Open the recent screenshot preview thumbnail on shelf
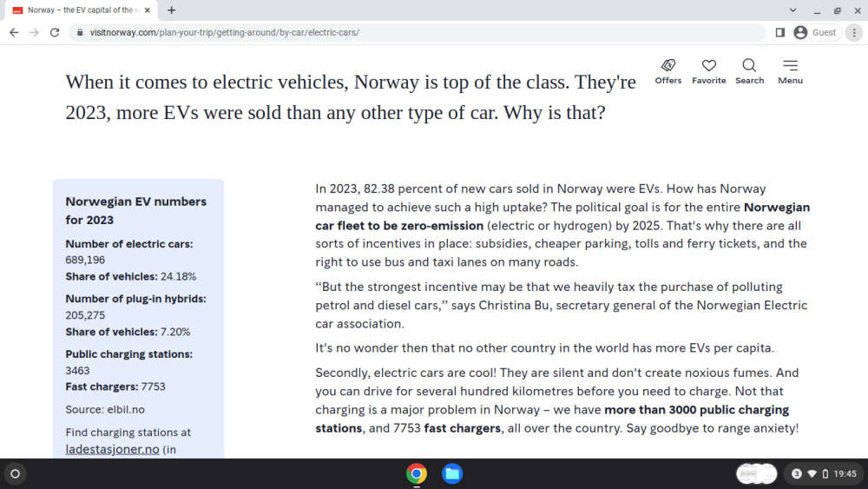Image resolution: width=868 pixels, height=489 pixels. coord(757,473)
